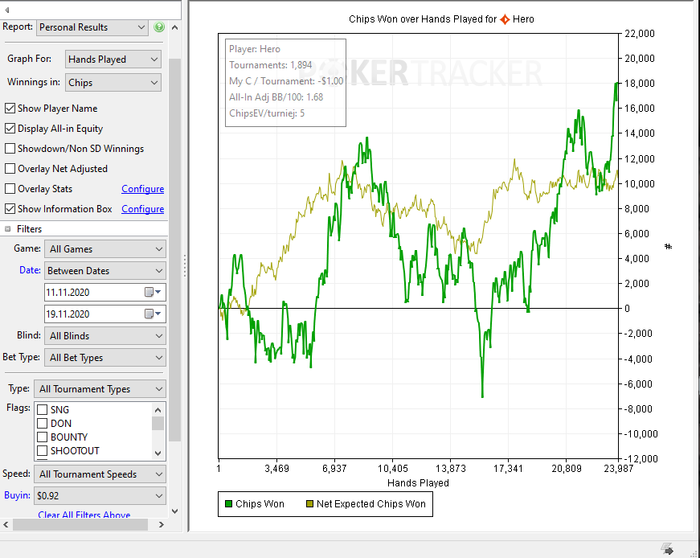The height and width of the screenshot is (558, 700).
Task: Click green Chips Won legend swatch
Action: (227, 504)
